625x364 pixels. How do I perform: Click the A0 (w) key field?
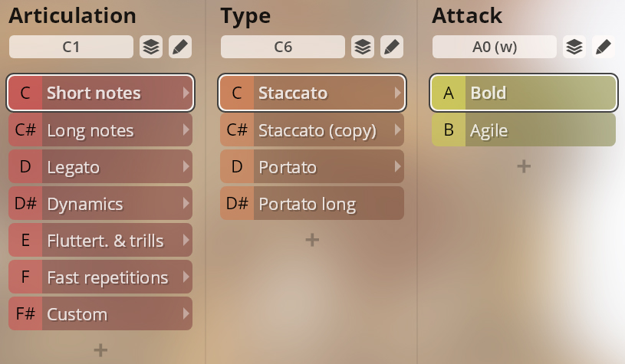(495, 47)
